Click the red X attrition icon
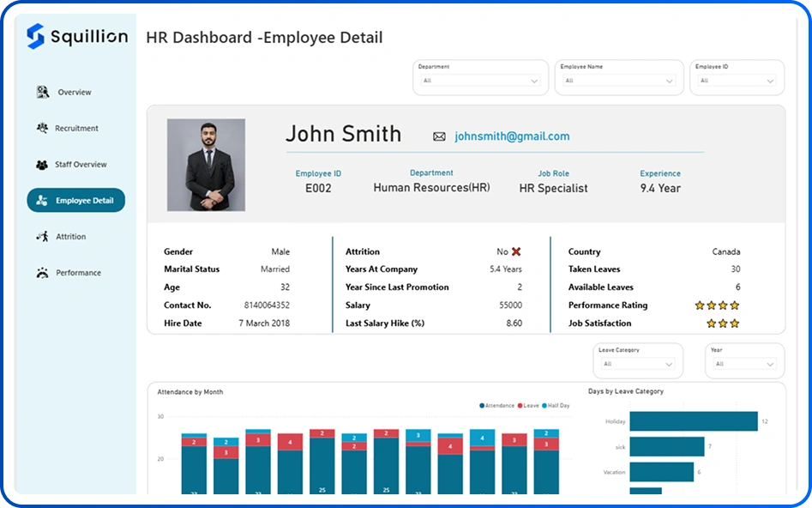 (516, 251)
